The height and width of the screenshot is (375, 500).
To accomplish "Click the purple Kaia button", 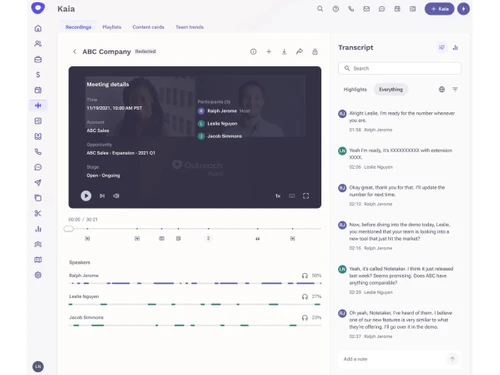I will click(439, 9).
